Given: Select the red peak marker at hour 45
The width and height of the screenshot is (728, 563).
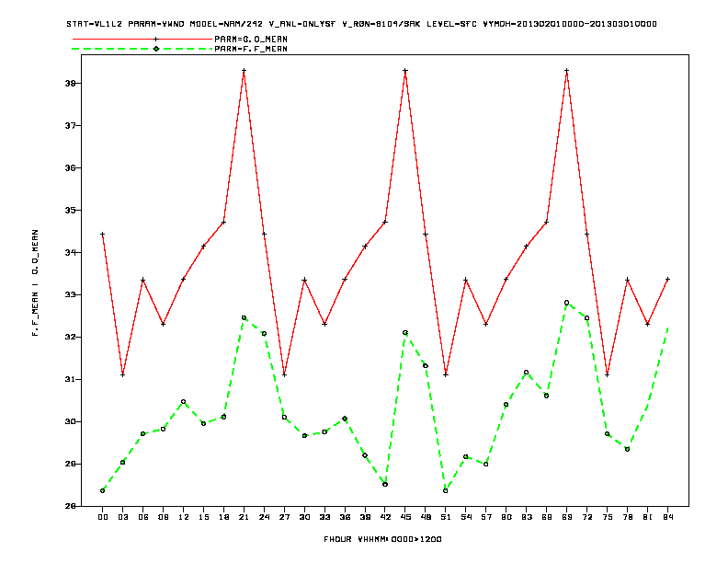Looking at the screenshot, I should point(405,71).
